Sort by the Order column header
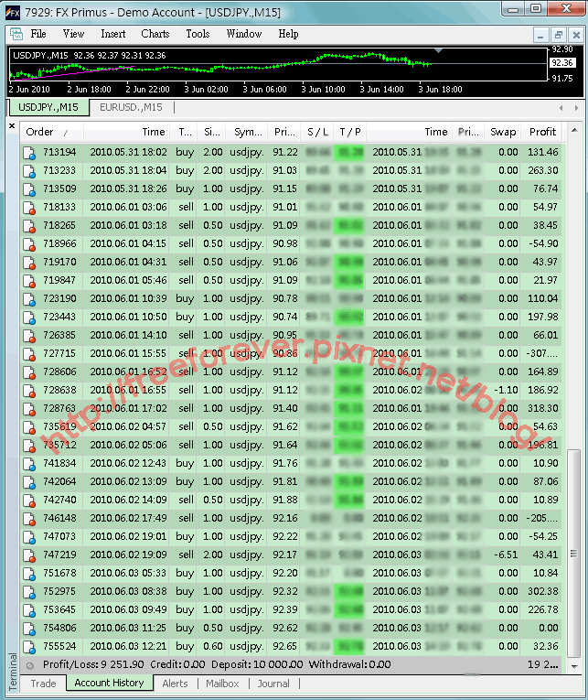Screen dimensions: 588x700 [51, 132]
